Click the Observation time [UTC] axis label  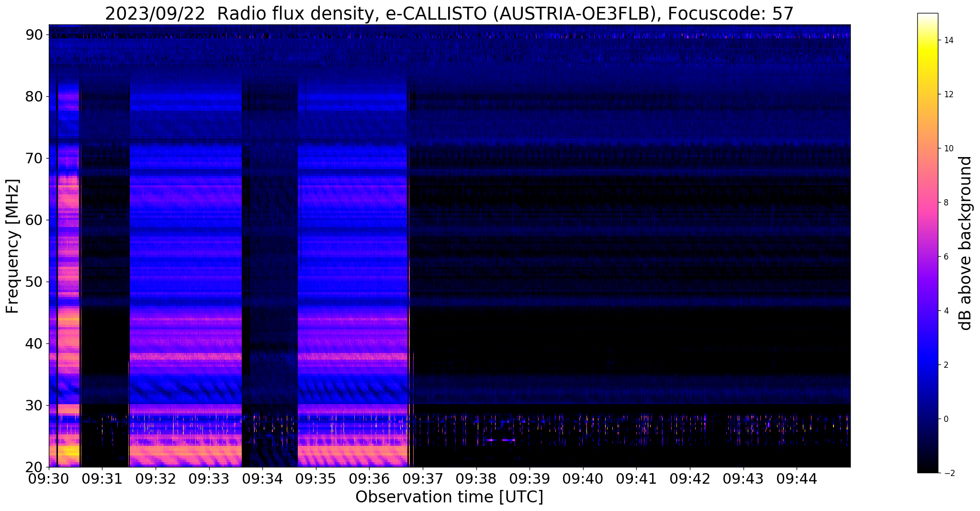(x=449, y=497)
